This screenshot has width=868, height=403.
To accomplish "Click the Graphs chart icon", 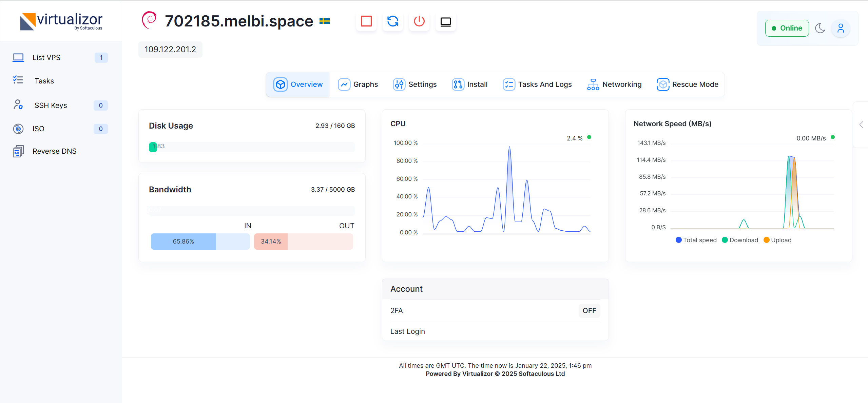I will [344, 84].
